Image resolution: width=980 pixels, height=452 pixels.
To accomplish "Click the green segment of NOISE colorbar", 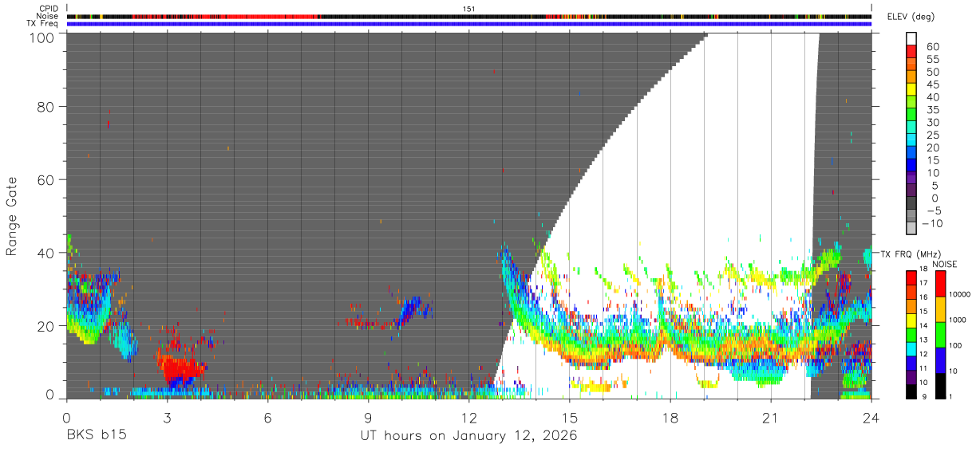I will (940, 335).
